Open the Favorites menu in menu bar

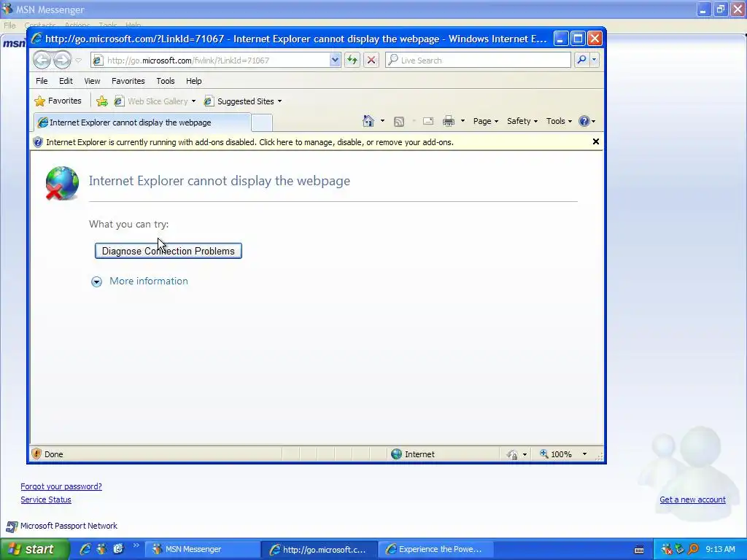pos(128,81)
